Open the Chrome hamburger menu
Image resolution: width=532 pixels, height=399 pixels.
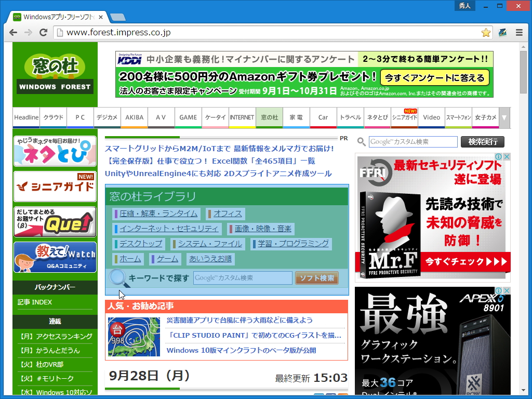519,33
